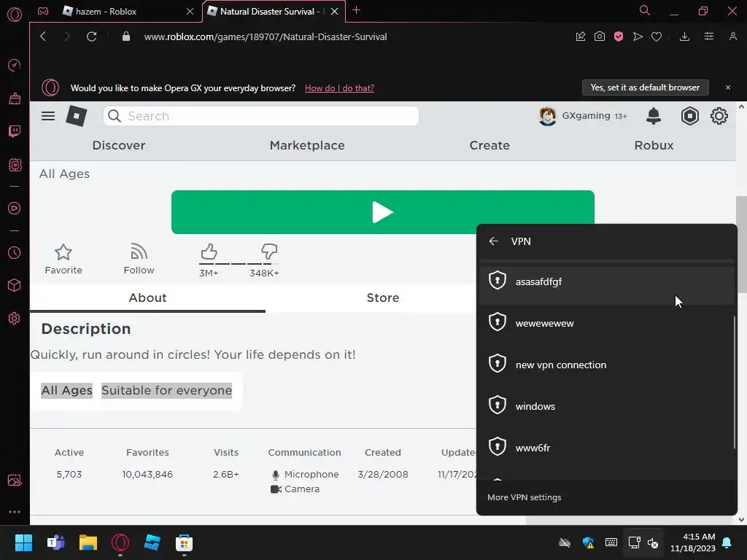Open the picture icon at sidebar bottom
The height and width of the screenshot is (560, 747).
click(x=15, y=480)
